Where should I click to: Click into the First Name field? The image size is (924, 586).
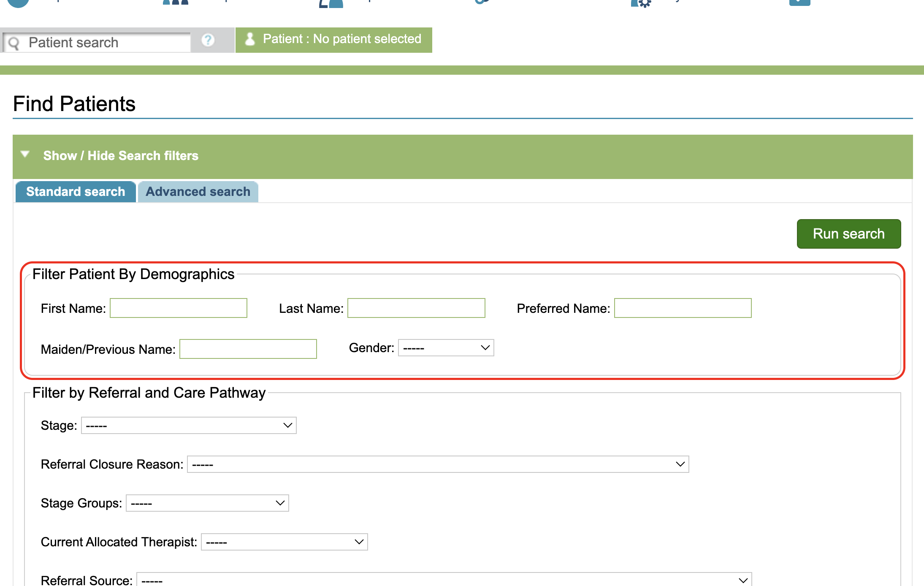click(179, 308)
